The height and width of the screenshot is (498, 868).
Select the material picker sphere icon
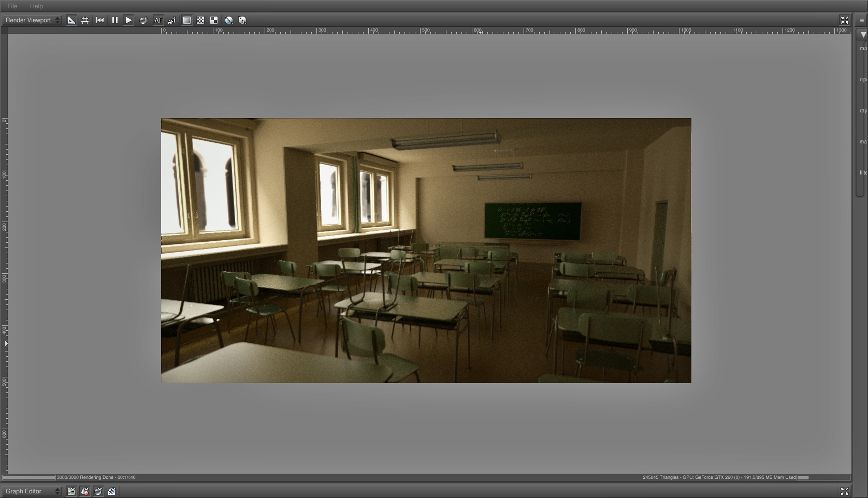143,20
